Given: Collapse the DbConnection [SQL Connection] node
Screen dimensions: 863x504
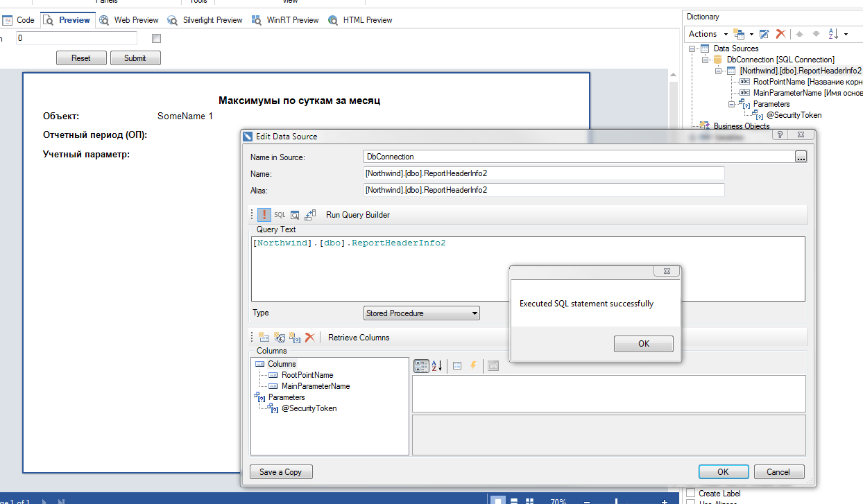Looking at the screenshot, I should pos(705,60).
